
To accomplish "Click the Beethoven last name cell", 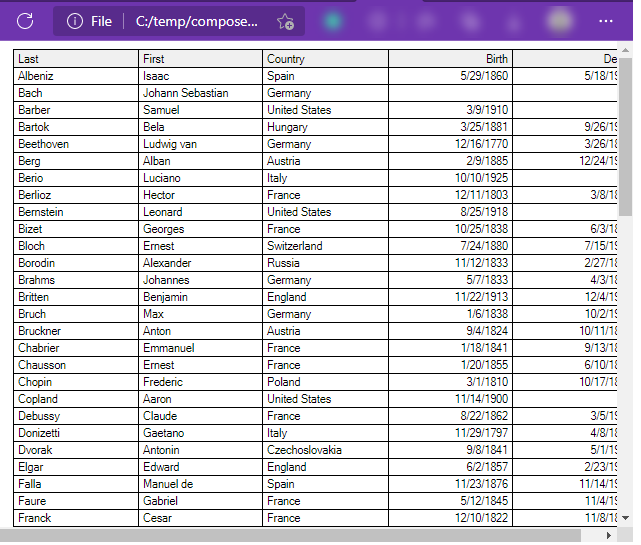I will tap(76, 144).
